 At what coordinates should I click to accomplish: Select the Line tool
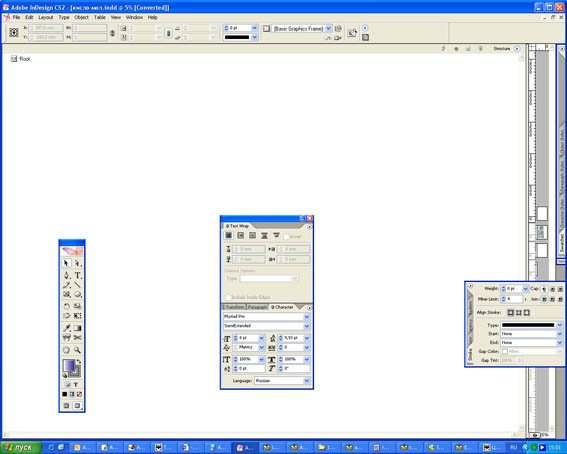(x=78, y=285)
